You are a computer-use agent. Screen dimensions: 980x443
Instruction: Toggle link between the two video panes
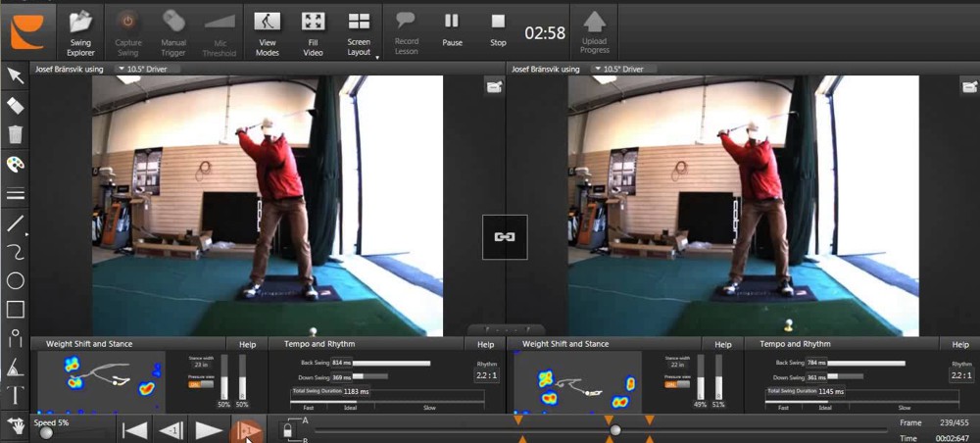pos(505,237)
